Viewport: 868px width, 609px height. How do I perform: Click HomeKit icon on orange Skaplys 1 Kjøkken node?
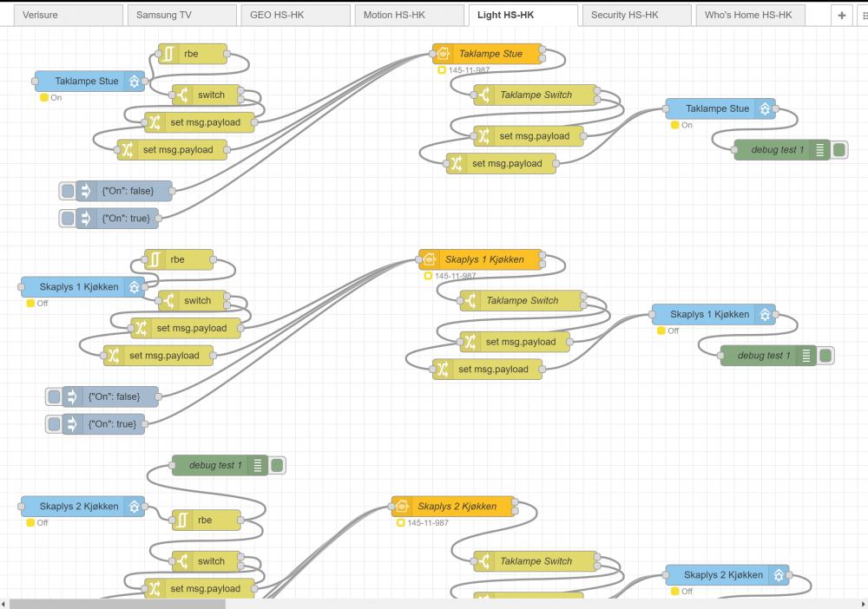(x=429, y=259)
